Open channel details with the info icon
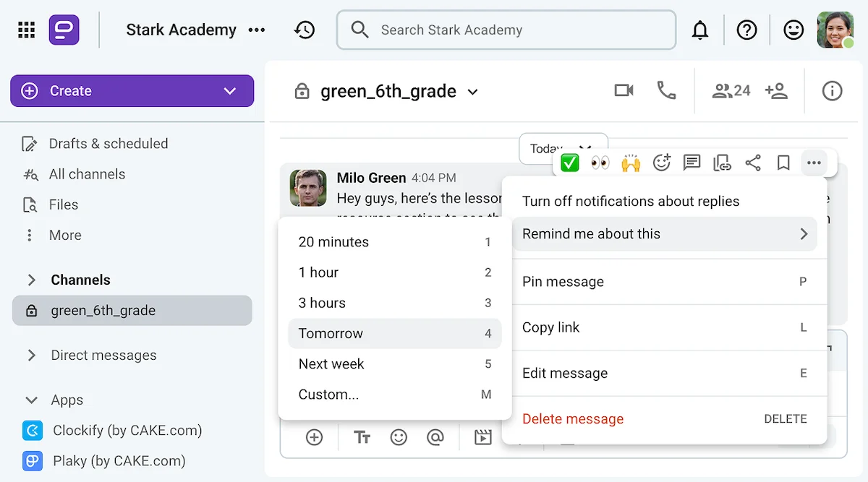The height and width of the screenshot is (482, 868). click(x=831, y=90)
